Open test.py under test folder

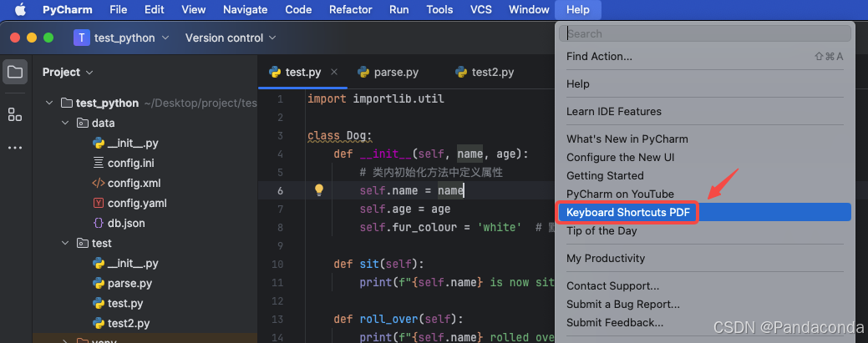(x=125, y=303)
